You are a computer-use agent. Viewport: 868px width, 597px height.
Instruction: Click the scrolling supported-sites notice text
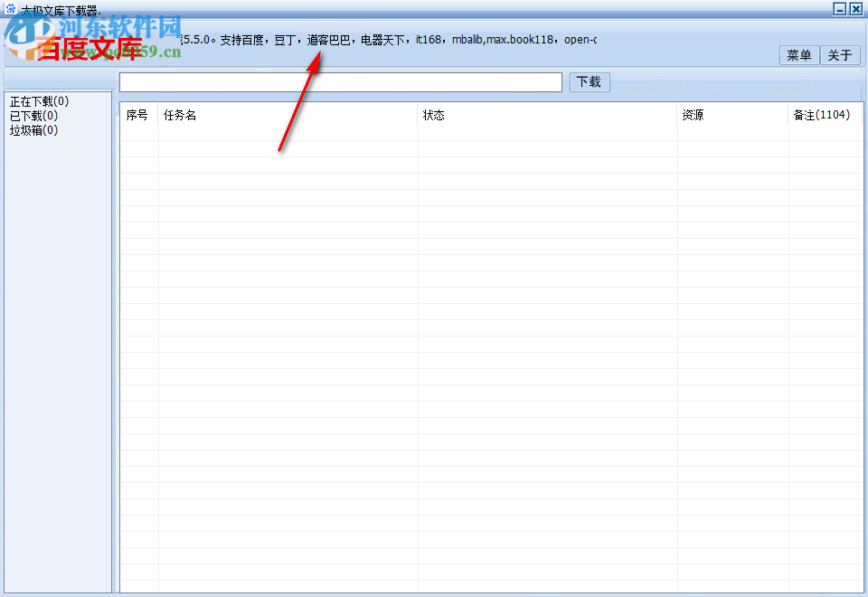389,40
